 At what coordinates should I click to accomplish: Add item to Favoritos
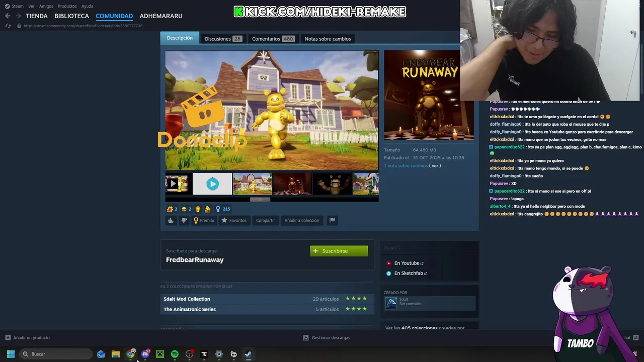[x=234, y=220]
